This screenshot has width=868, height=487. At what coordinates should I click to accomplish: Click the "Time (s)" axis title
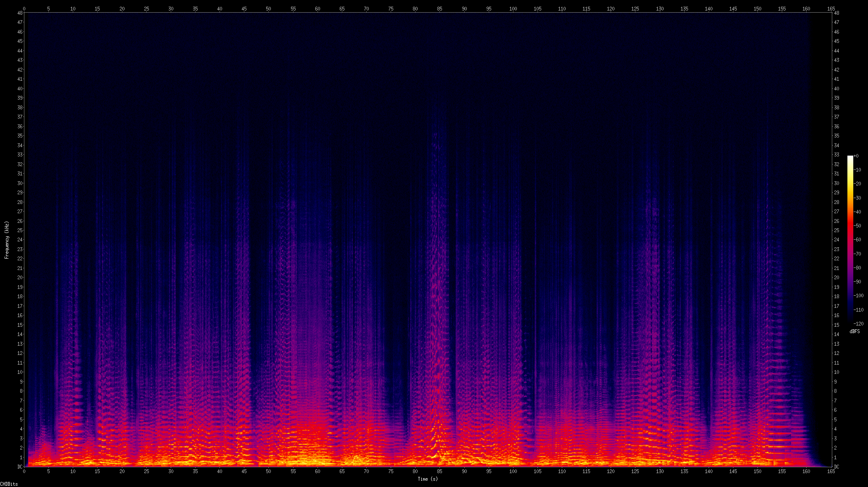coord(428,479)
